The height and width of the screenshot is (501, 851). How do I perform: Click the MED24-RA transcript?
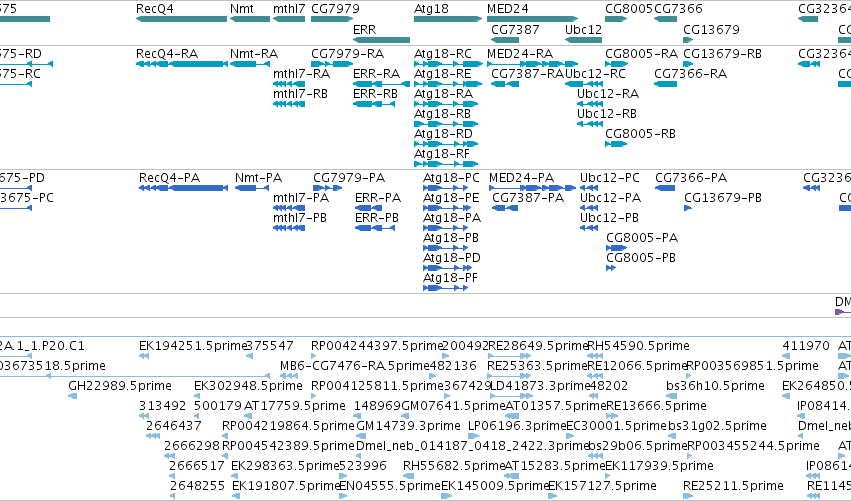[532, 64]
